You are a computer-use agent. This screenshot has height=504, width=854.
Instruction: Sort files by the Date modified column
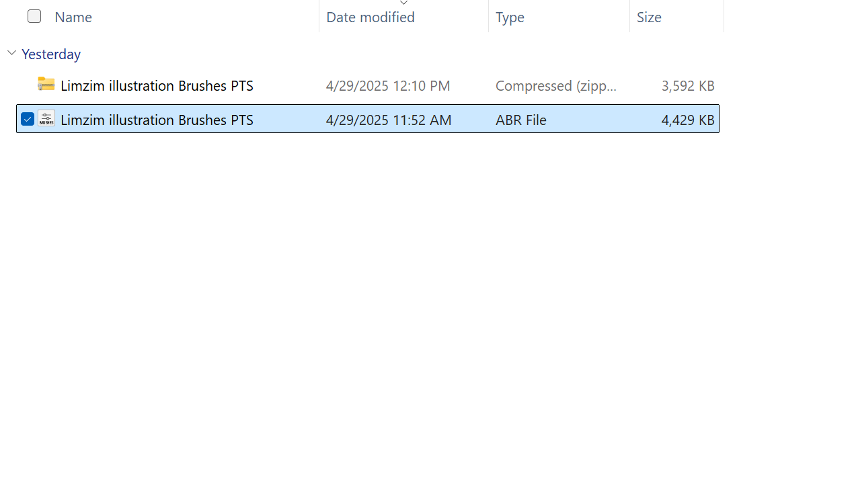(x=371, y=17)
